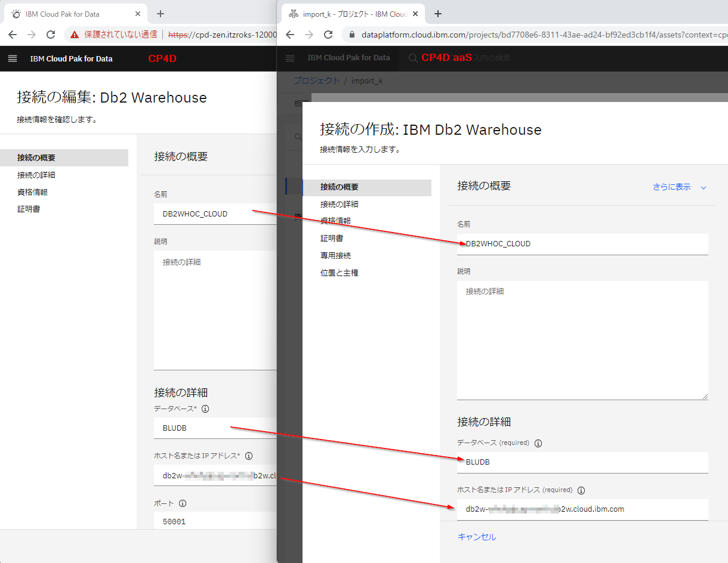Click the back arrow in the left browser
This screenshot has height=563, width=728.
[13, 35]
